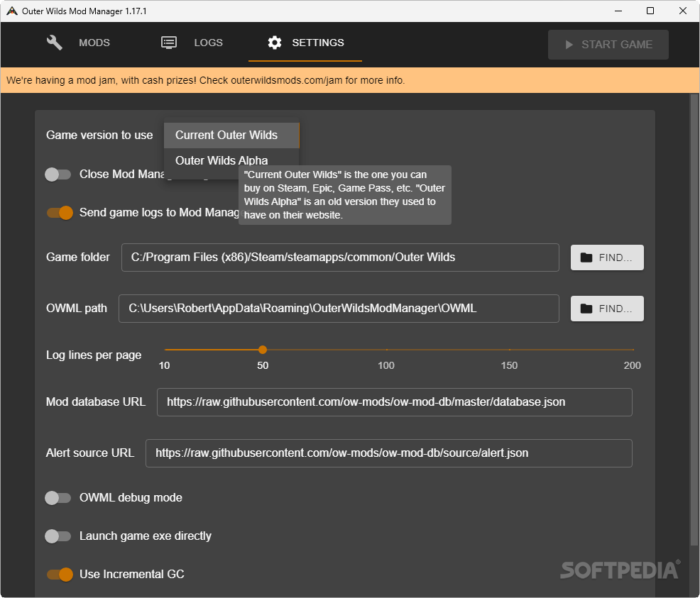
Task: Select the SETTINGS tab
Action: click(x=305, y=43)
